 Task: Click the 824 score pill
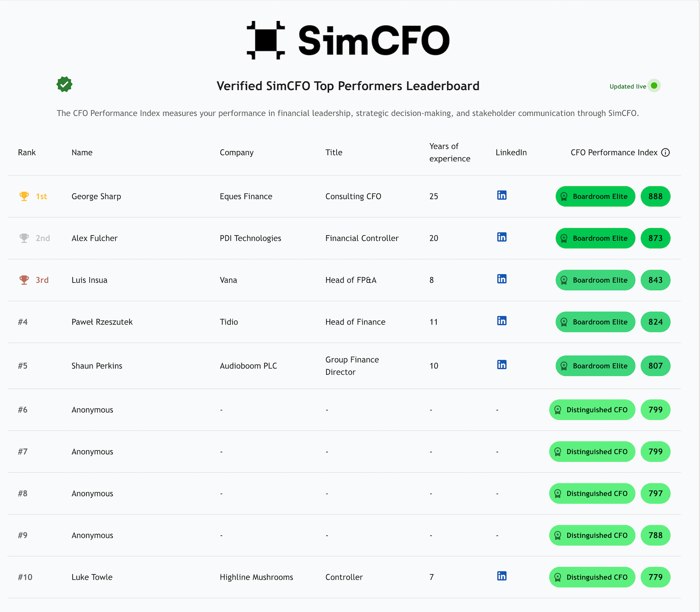(x=656, y=322)
